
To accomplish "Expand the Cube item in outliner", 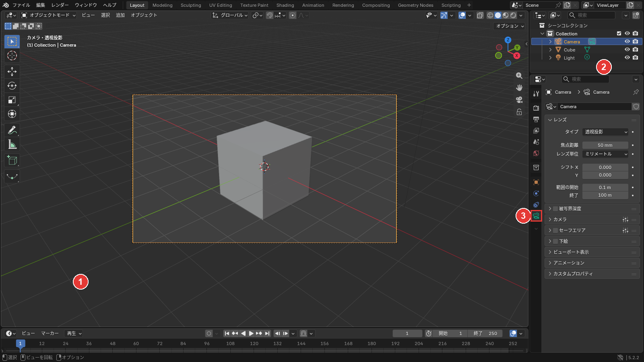I will pos(550,49).
